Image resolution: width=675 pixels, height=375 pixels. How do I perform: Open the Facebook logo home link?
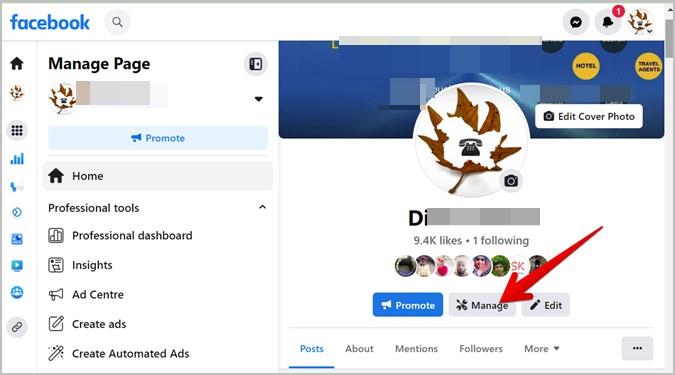click(50, 22)
